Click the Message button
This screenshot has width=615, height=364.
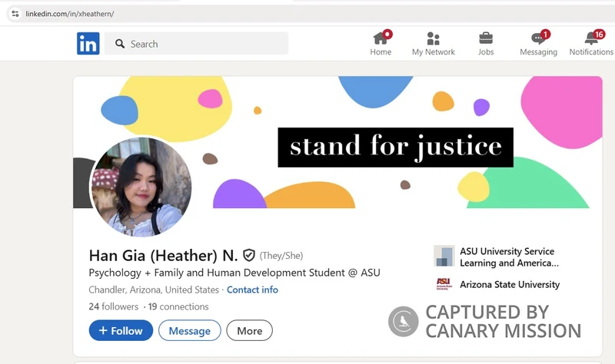tap(189, 330)
